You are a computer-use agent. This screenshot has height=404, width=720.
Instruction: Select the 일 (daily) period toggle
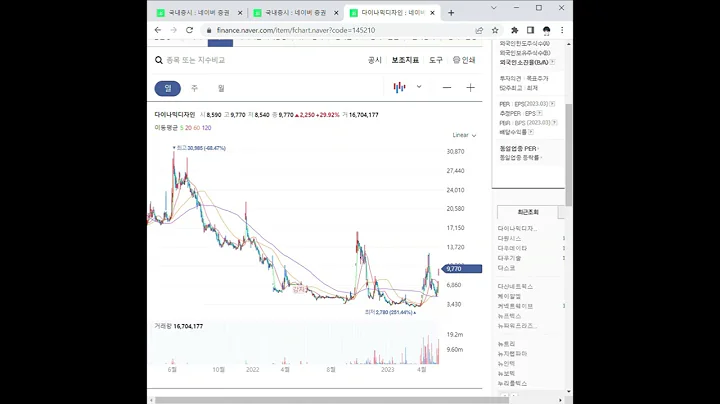pos(168,88)
